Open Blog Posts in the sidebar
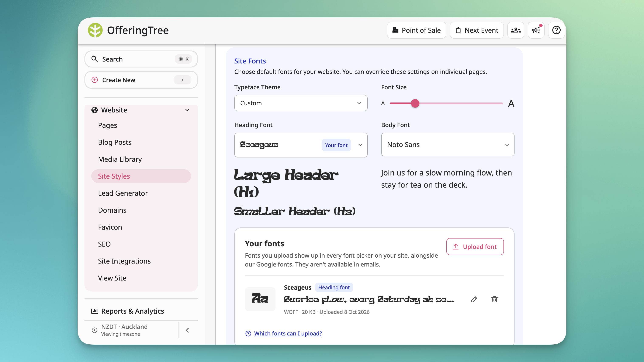The width and height of the screenshot is (644, 362). [114, 142]
